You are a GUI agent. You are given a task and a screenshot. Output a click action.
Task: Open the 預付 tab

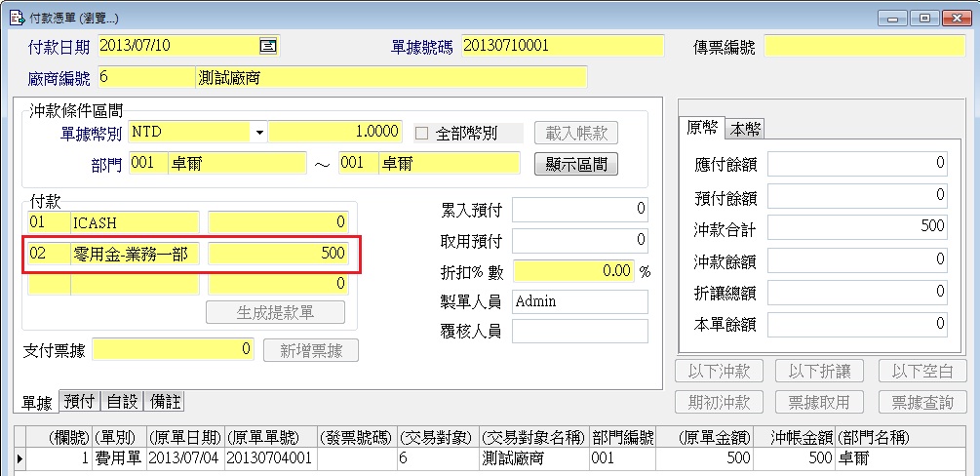tap(79, 401)
